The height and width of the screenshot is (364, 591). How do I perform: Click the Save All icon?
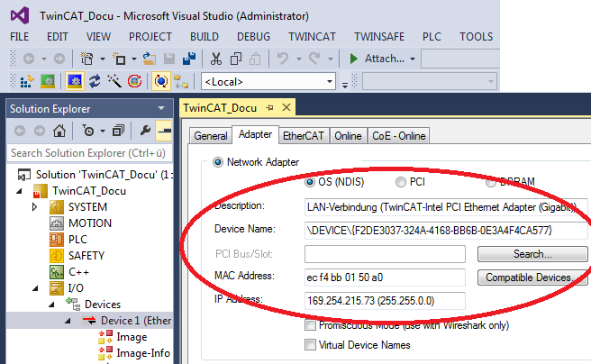[189, 59]
